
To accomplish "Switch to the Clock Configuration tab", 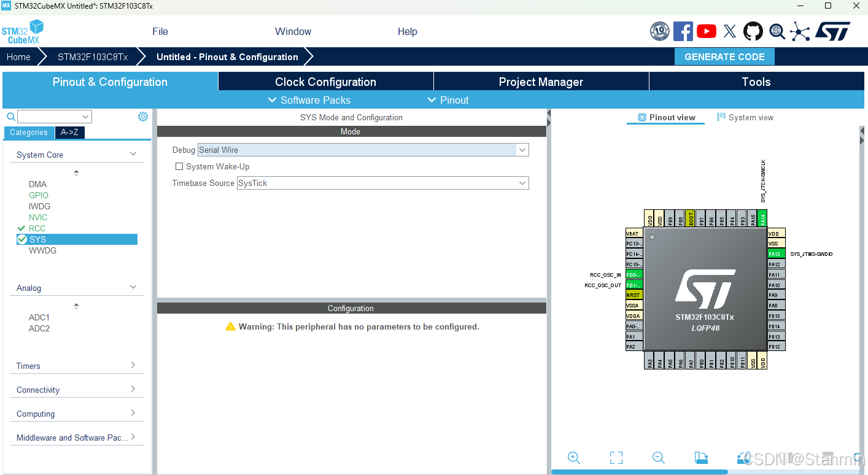I will point(325,82).
